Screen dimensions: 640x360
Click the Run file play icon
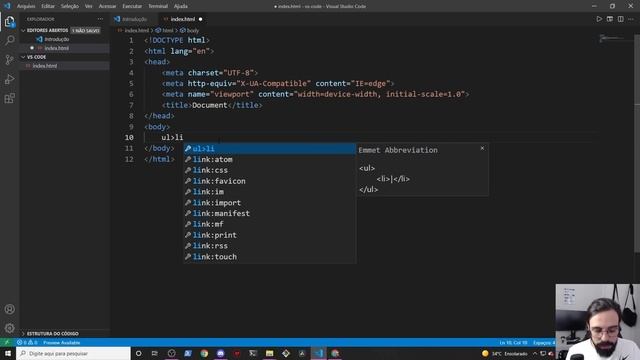point(599,19)
